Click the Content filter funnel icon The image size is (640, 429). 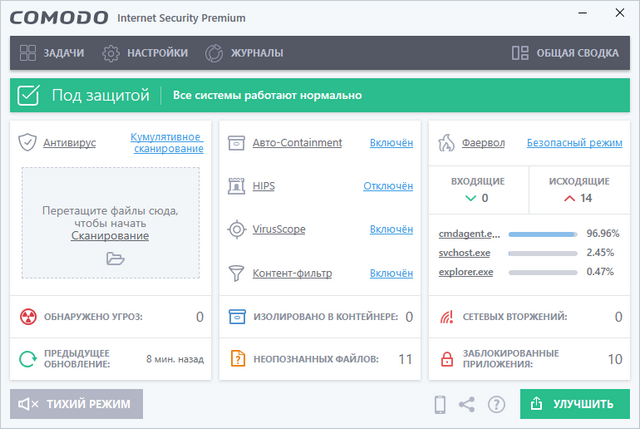[237, 273]
